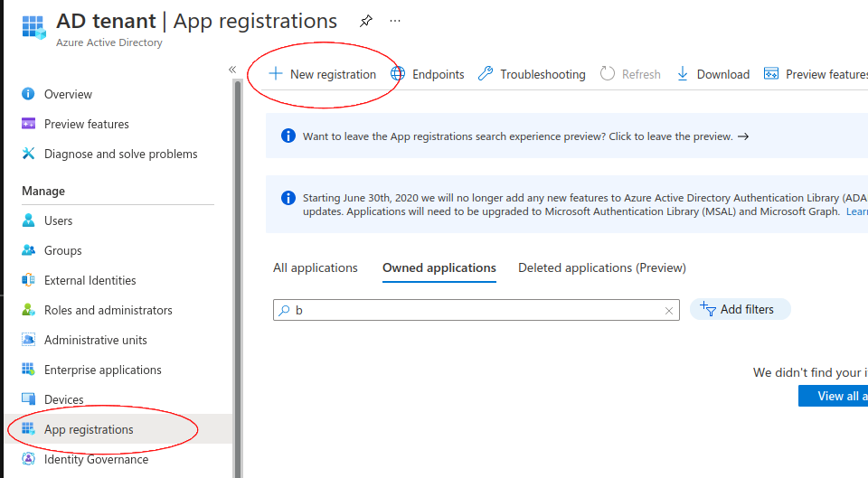
Task: Open Troubleshooting via the wrench icon
Action: pyautogui.click(x=486, y=74)
